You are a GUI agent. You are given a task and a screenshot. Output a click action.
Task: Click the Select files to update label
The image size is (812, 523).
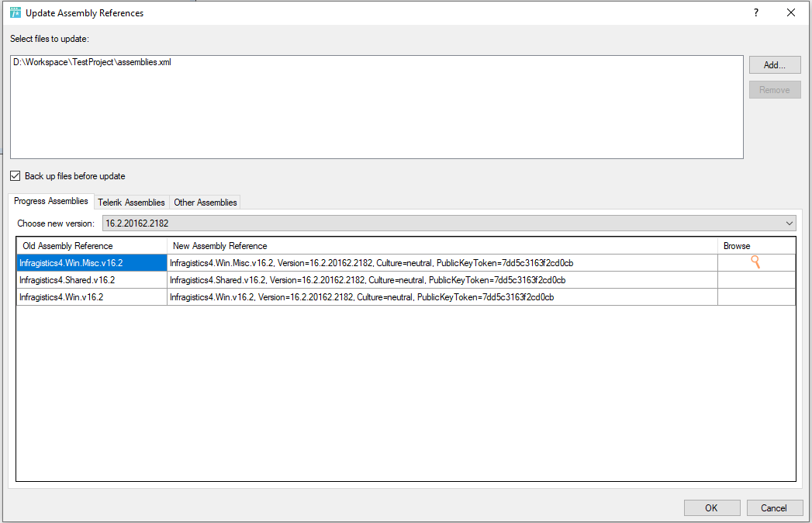click(x=50, y=39)
